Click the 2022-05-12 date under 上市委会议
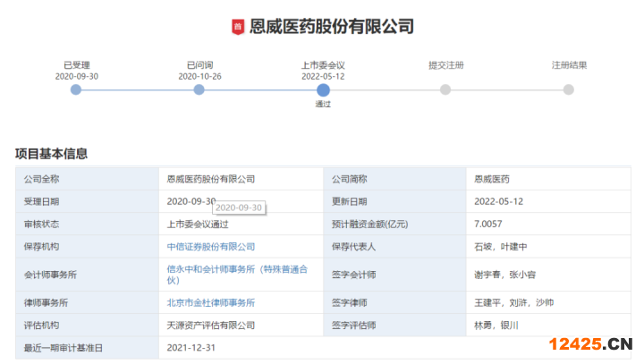 [x=323, y=76]
